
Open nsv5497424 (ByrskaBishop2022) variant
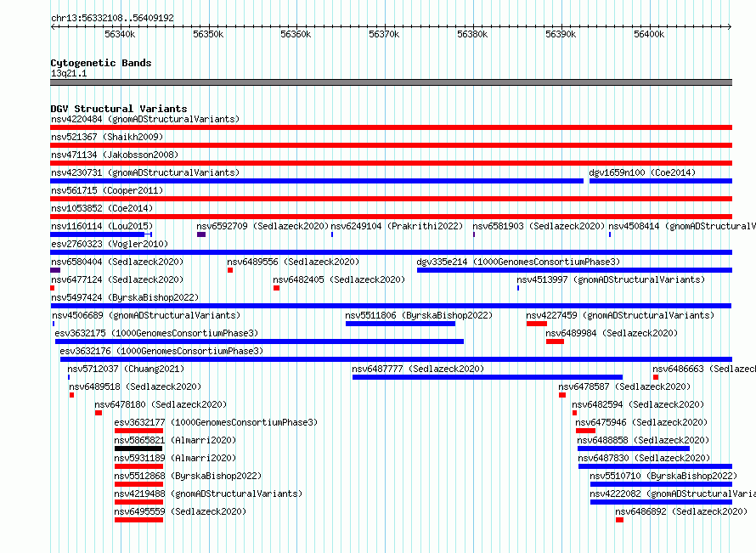click(125, 297)
